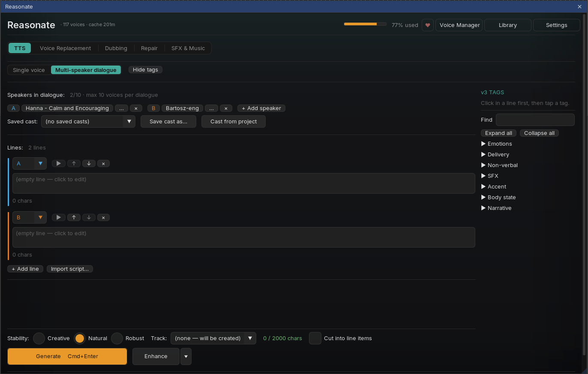Delete line B
Image resolution: width=588 pixels, height=374 pixels.
(103, 218)
